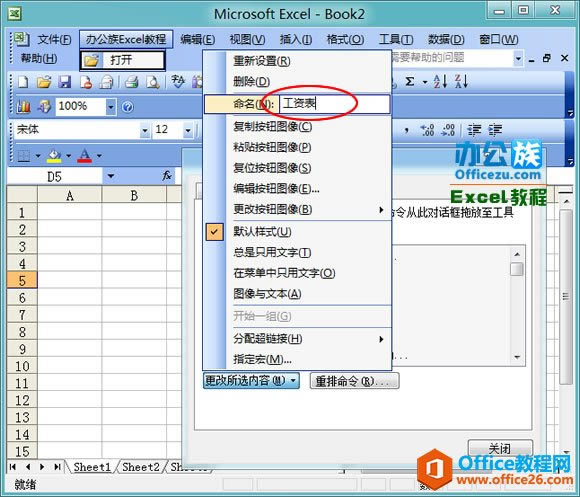
Task: Click the AutoSum sigma icon
Action: point(409,81)
